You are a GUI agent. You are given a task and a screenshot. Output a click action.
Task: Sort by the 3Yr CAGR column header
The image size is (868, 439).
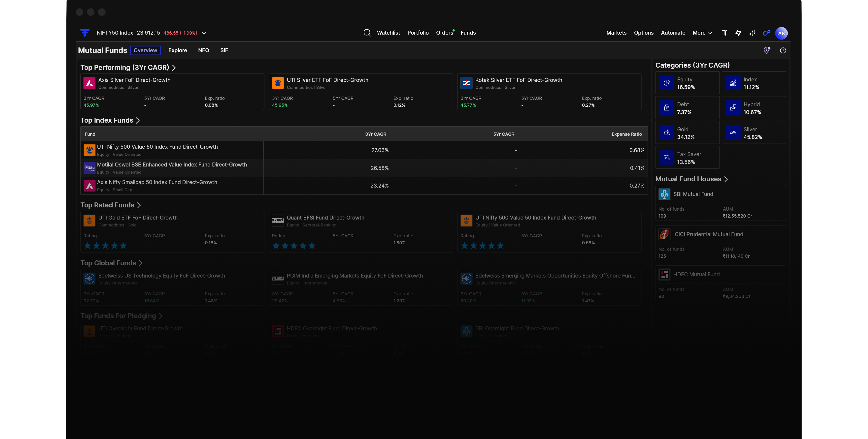coord(375,134)
